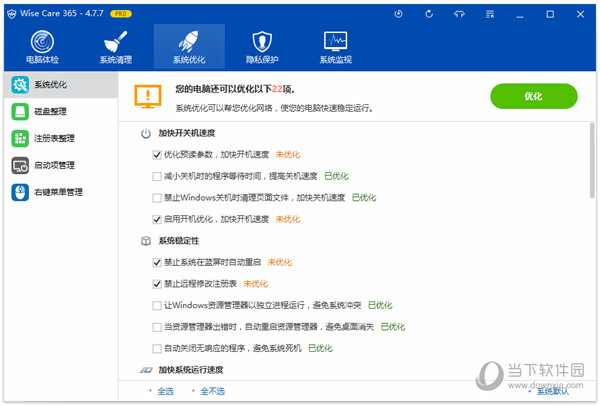Check 禁止Windows关机时清理页面文件 checkbox

pos(157,198)
